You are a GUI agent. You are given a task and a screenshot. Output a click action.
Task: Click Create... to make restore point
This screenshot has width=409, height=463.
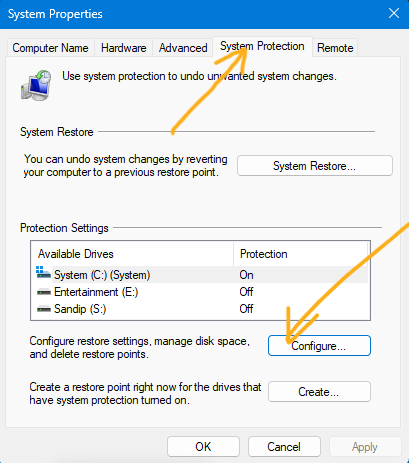pyautogui.click(x=319, y=392)
